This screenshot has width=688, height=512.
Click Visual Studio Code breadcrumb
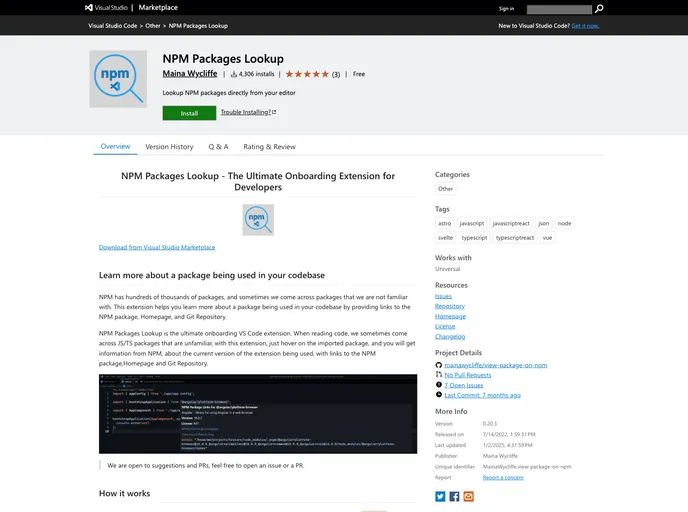click(x=113, y=26)
